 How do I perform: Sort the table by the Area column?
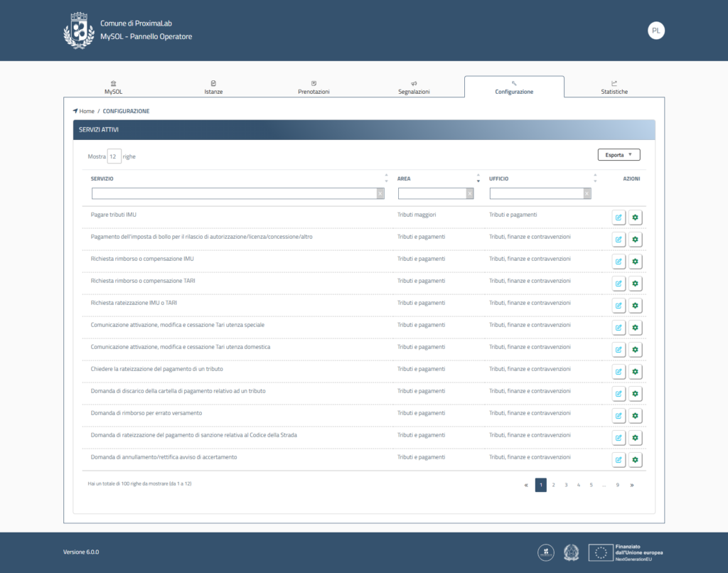478,178
